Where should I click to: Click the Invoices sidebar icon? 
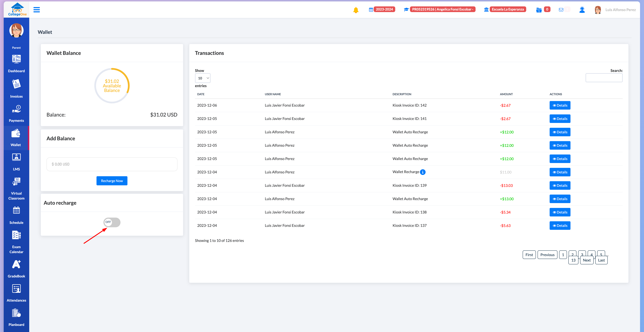pyautogui.click(x=16, y=84)
